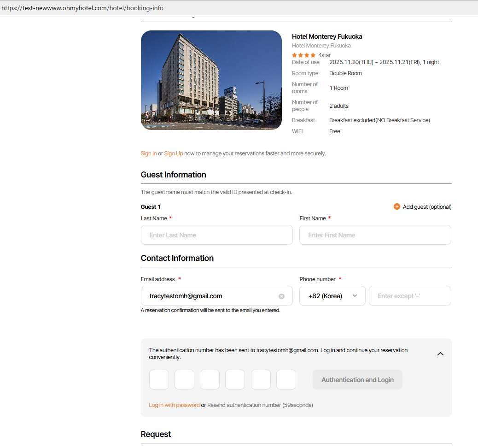Click the second authentication digit box

[184, 380]
